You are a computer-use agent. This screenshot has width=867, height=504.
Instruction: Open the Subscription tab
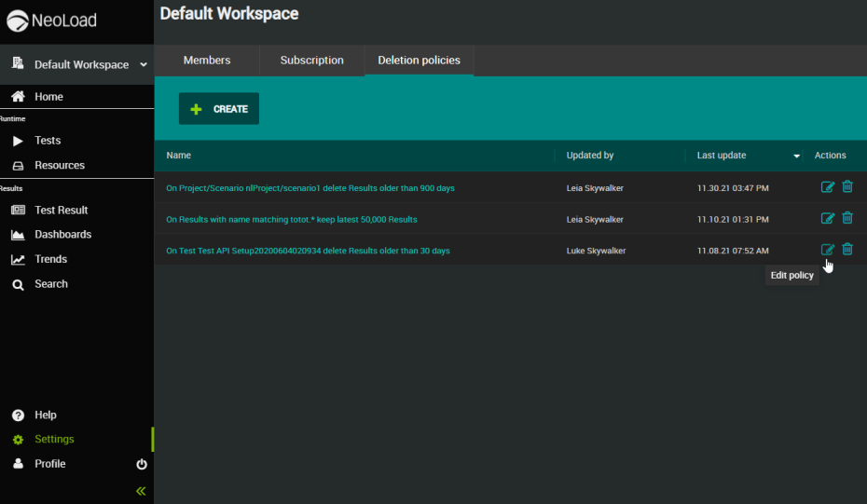pos(311,61)
